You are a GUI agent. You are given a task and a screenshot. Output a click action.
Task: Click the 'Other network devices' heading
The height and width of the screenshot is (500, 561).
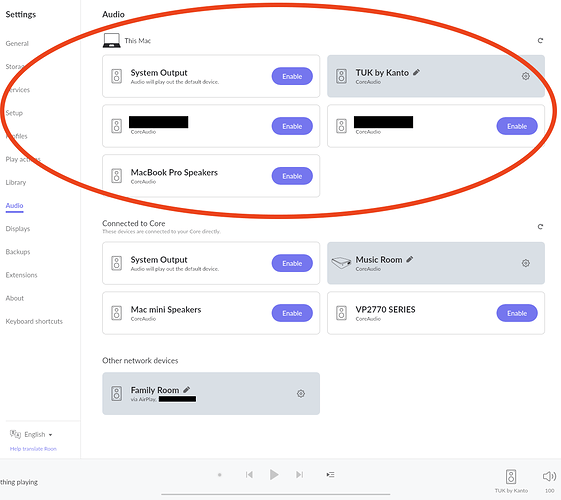(140, 361)
